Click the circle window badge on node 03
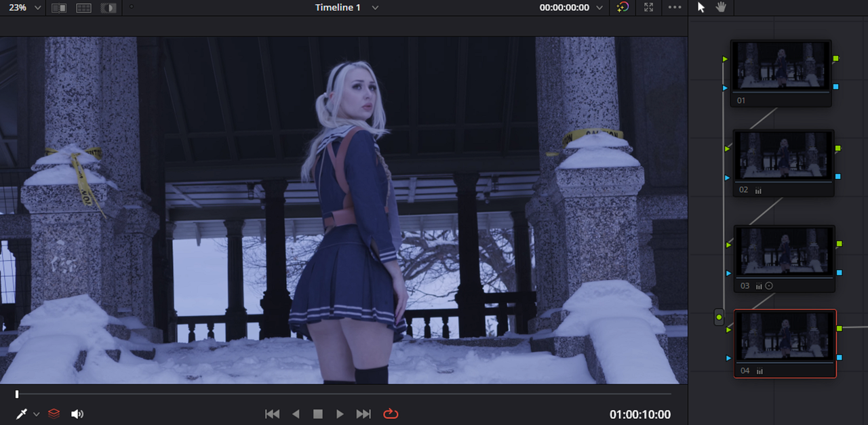This screenshot has height=425, width=868. point(769,286)
